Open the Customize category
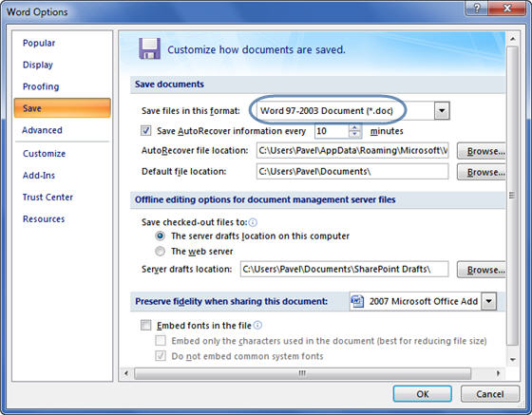This screenshot has height=415, width=532. 44,154
